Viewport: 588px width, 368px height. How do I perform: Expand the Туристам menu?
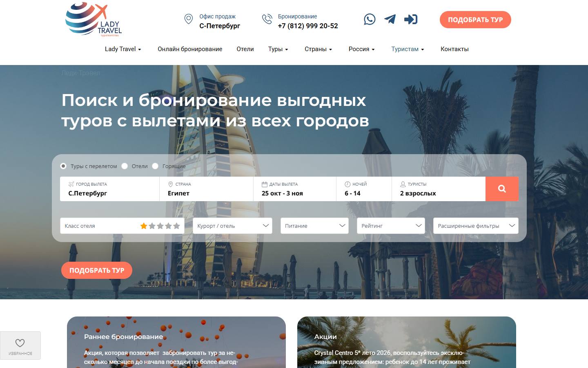(408, 49)
